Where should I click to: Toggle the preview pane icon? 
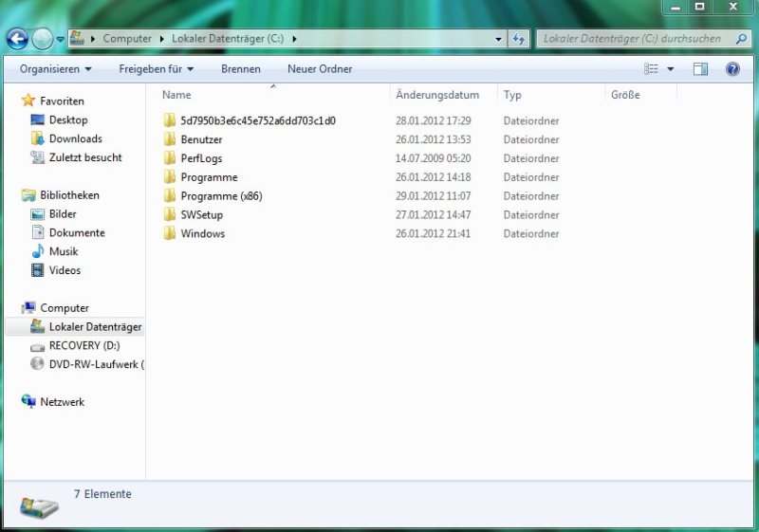click(x=700, y=69)
